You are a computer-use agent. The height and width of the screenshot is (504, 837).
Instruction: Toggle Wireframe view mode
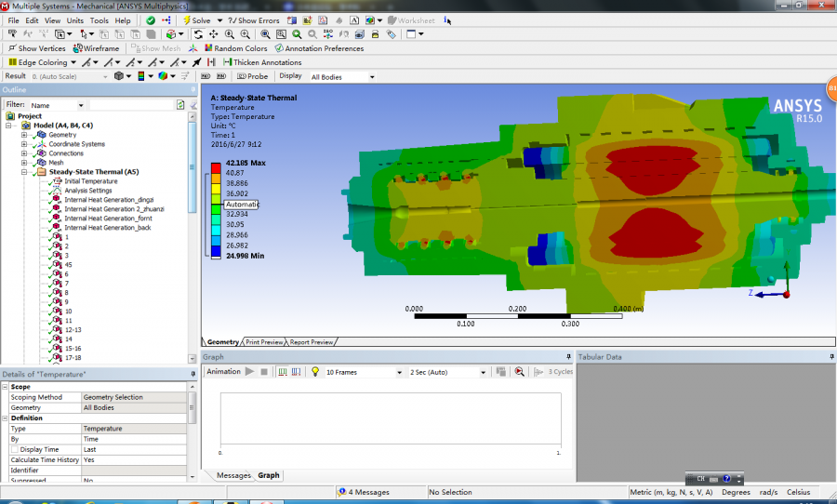pyautogui.click(x=96, y=48)
